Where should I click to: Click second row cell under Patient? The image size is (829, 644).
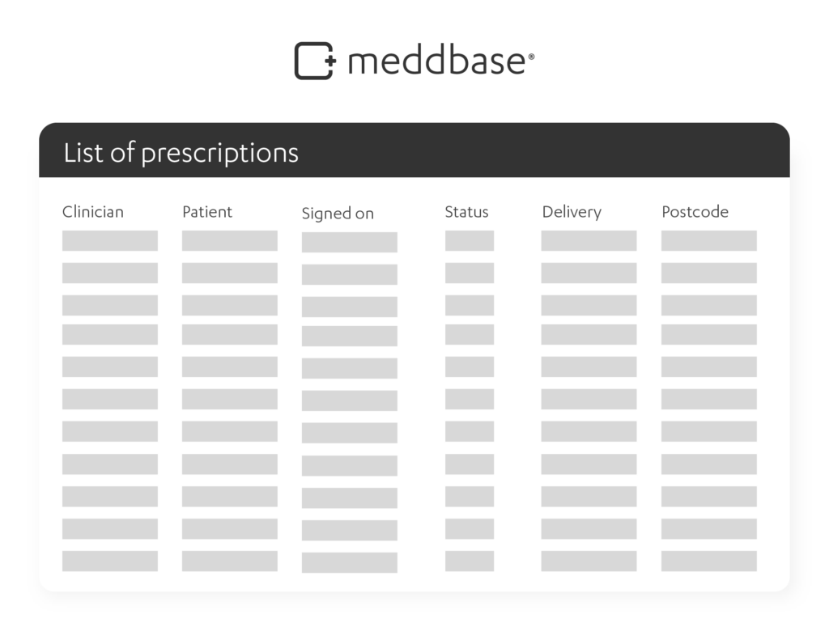230,273
